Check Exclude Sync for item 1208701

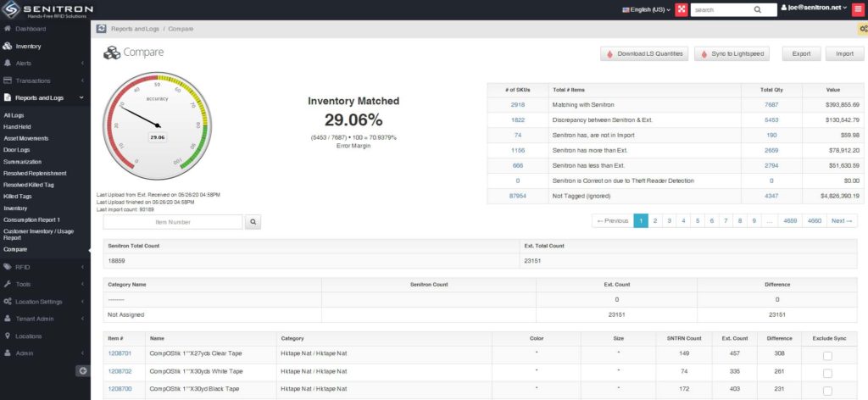827,356
